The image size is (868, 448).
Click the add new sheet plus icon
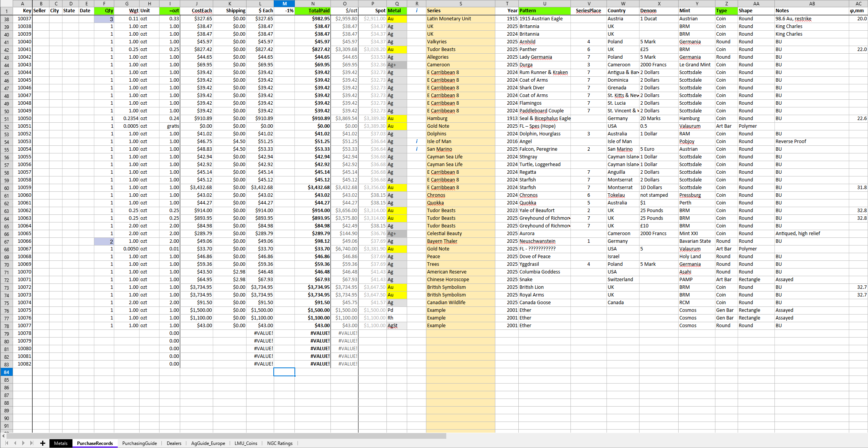coord(43,443)
